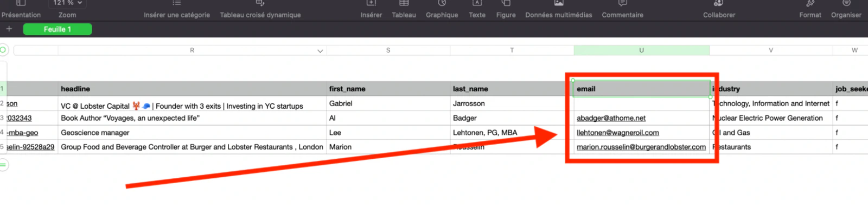
Task: Select the email header cell
Action: pos(641,89)
